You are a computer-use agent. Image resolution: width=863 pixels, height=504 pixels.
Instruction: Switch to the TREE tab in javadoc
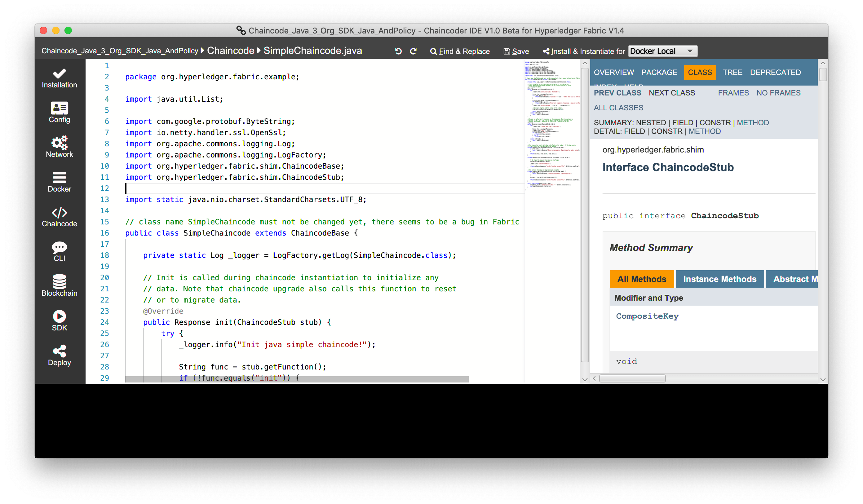(733, 72)
